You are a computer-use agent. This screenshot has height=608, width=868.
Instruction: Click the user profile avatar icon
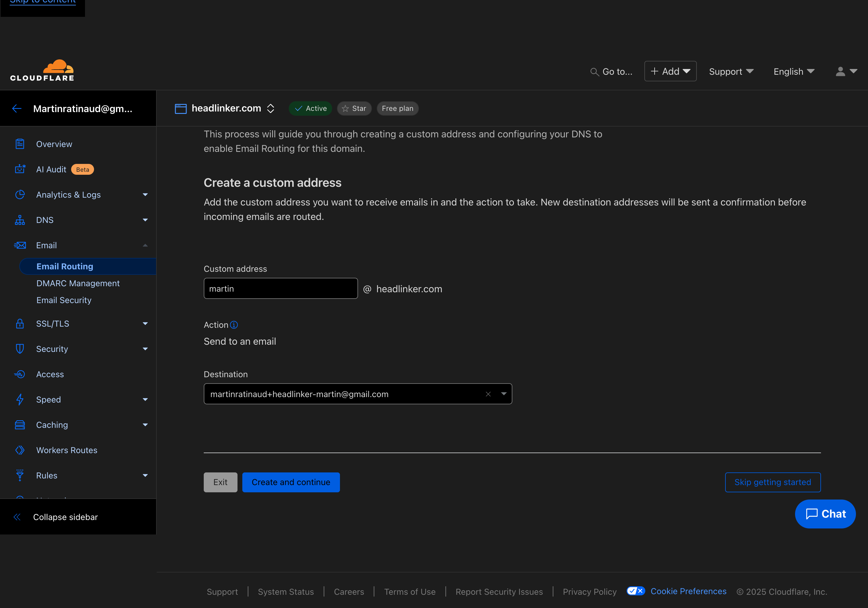840,71
